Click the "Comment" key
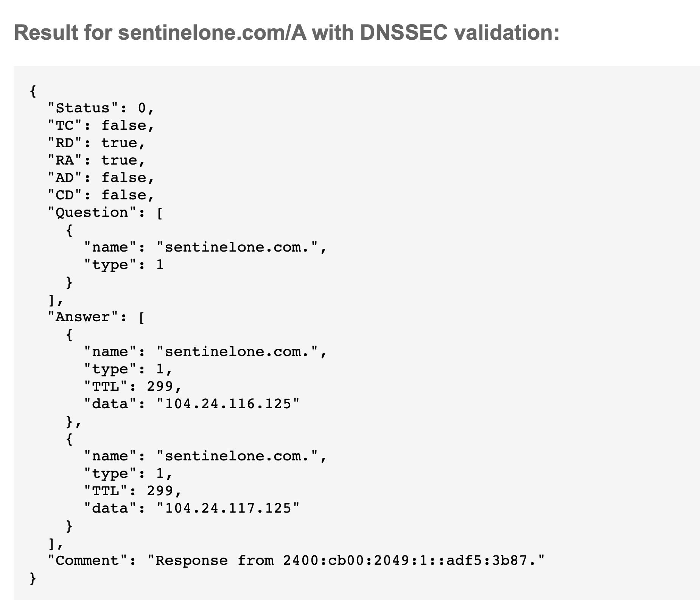The image size is (700, 600). pyautogui.click(x=92, y=561)
